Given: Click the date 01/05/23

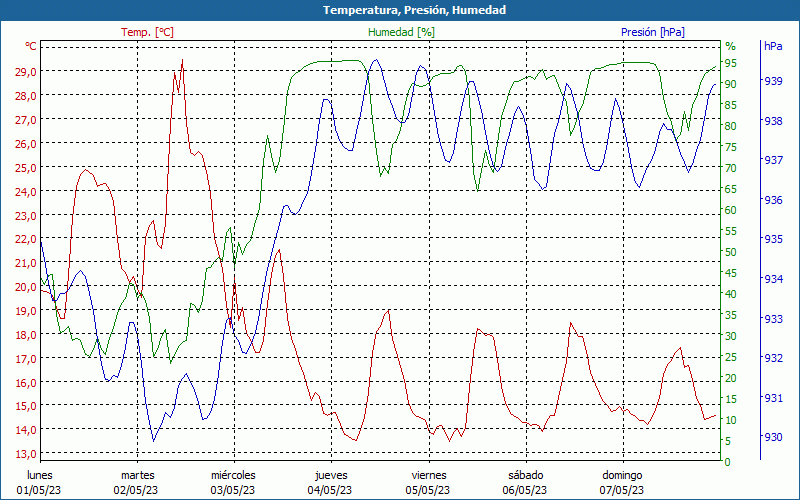Looking at the screenshot, I should point(39,490).
